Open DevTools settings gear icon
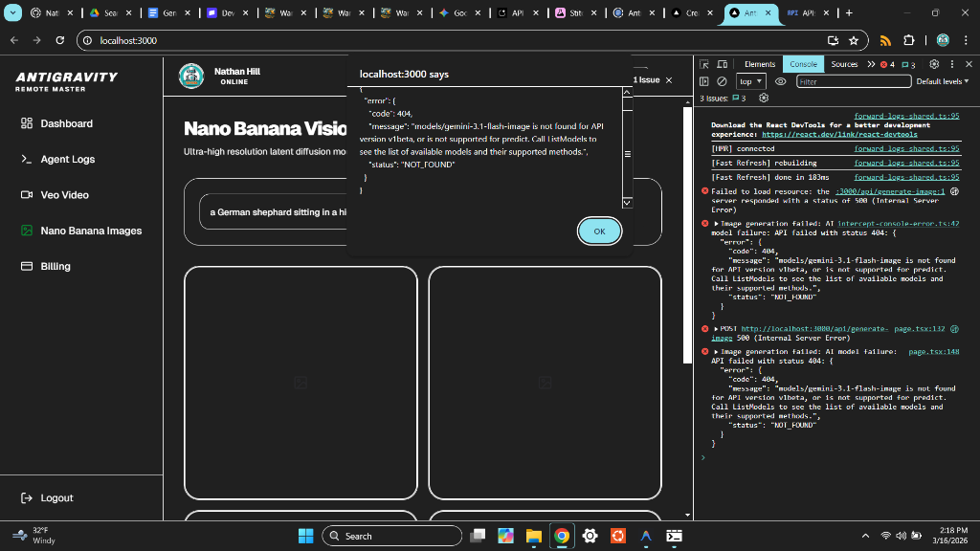 click(x=934, y=64)
